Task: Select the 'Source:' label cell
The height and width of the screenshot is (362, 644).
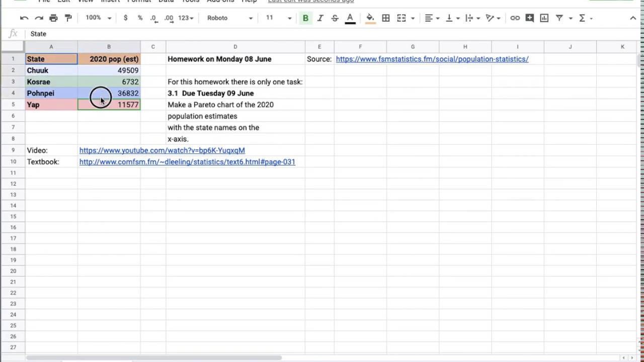Action: pos(319,59)
